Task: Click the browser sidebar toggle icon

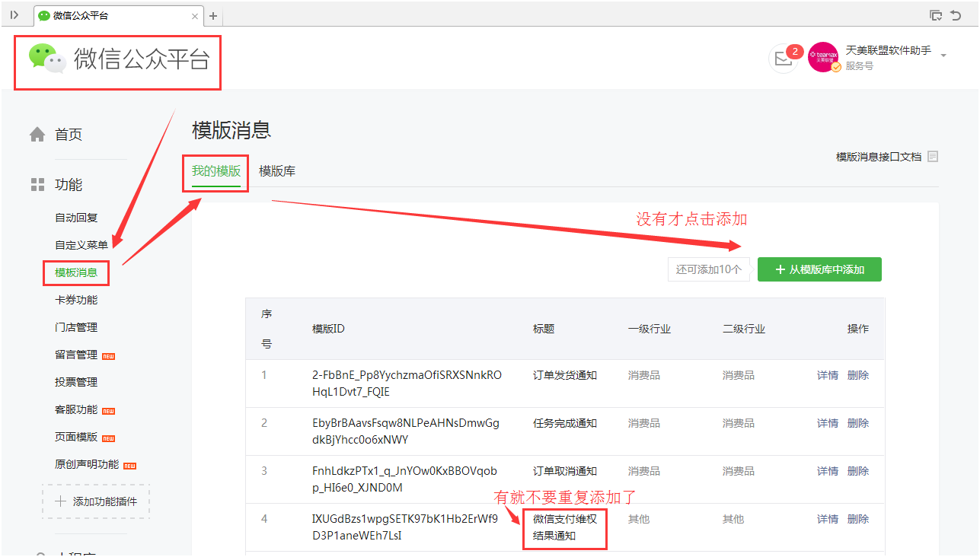Action: pos(14,15)
